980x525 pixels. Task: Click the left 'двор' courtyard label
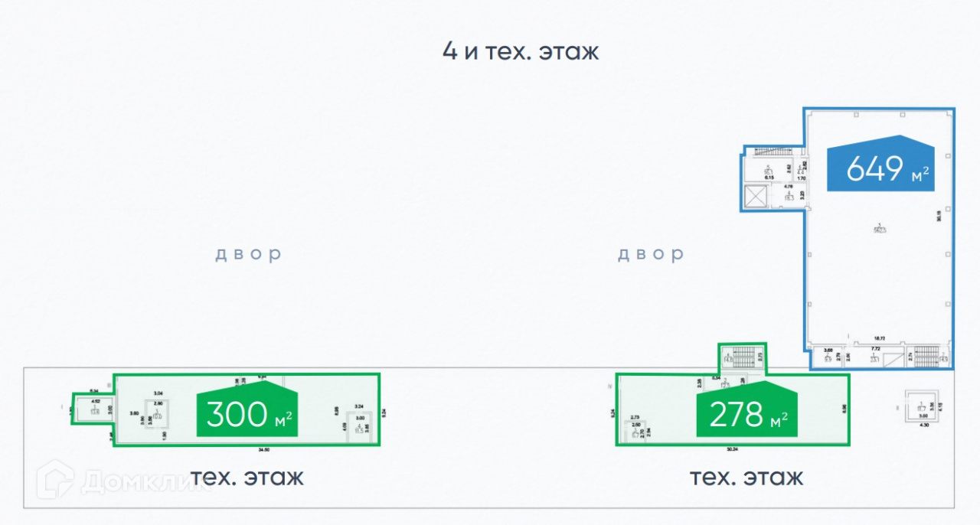248,254
